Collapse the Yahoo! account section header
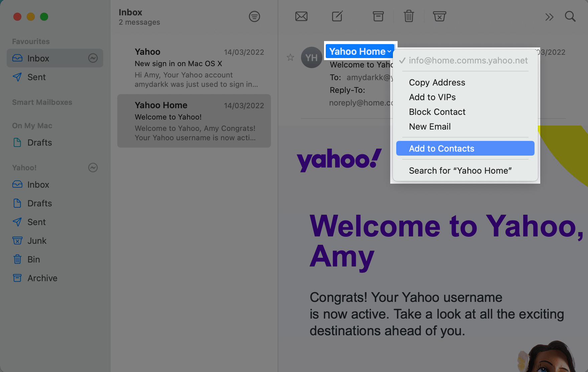 click(x=24, y=168)
